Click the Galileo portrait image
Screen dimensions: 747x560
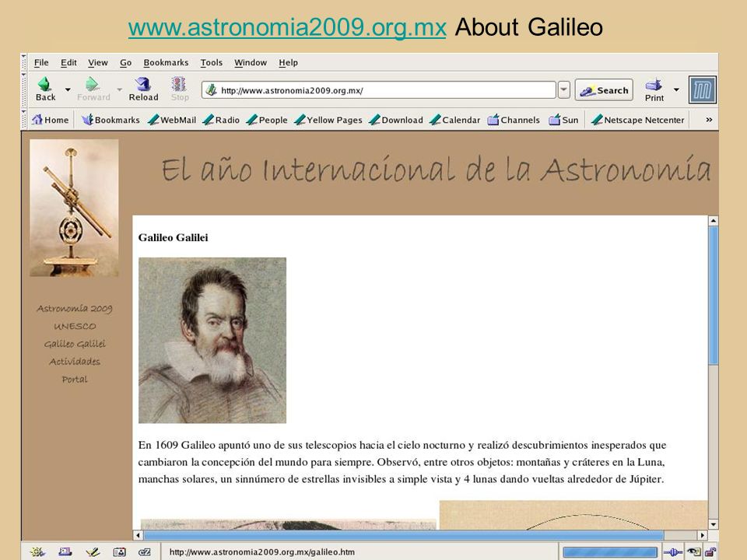pos(212,341)
